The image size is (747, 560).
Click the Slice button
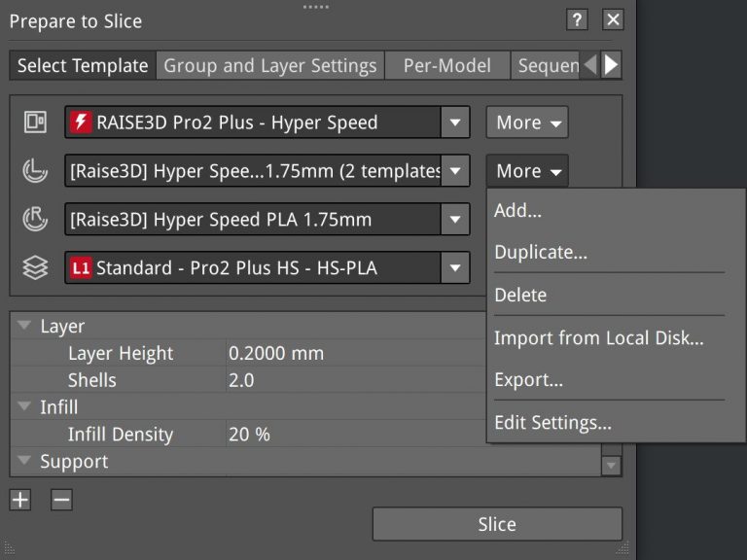(x=497, y=524)
